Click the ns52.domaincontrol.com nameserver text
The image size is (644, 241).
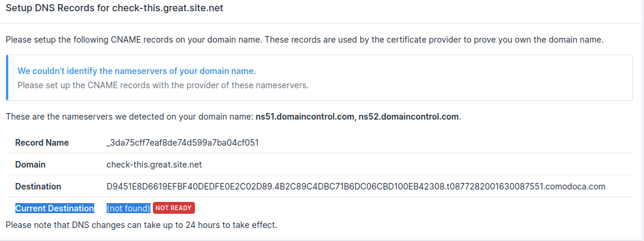coord(408,117)
